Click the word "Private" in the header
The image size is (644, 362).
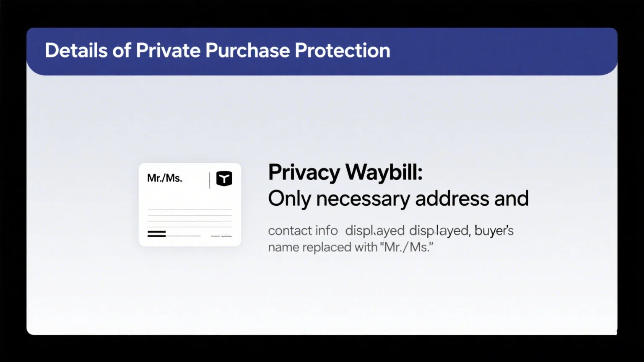click(x=168, y=50)
